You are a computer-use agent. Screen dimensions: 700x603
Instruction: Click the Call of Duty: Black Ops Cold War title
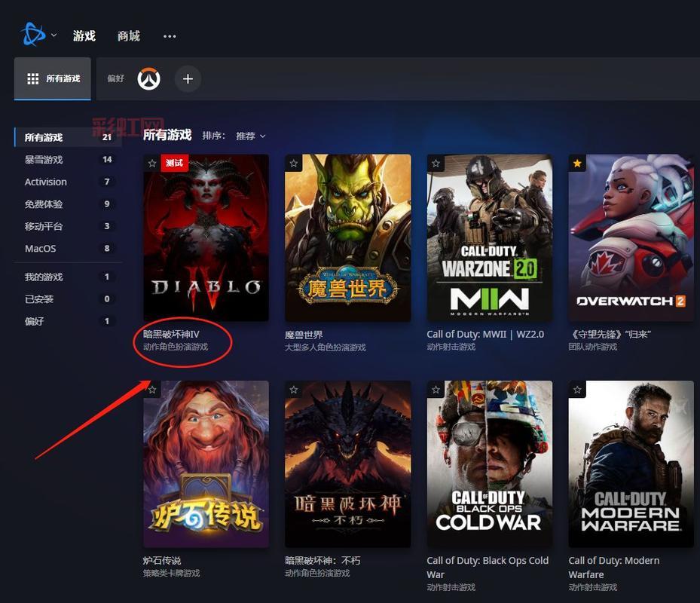tap(488, 568)
